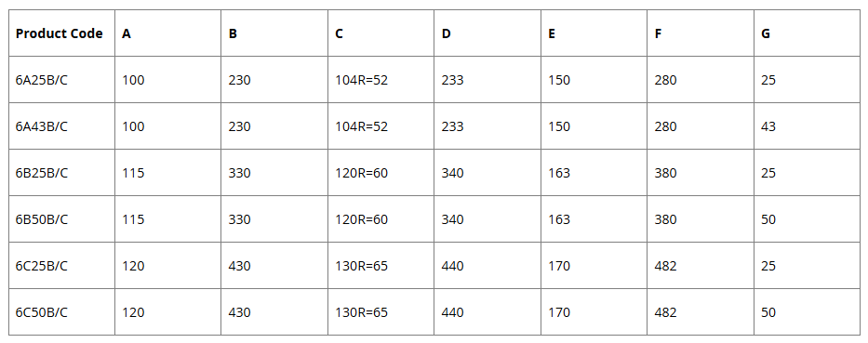Click the Product Code column header
Image resolution: width=868 pixels, height=343 pixels.
[60, 33]
